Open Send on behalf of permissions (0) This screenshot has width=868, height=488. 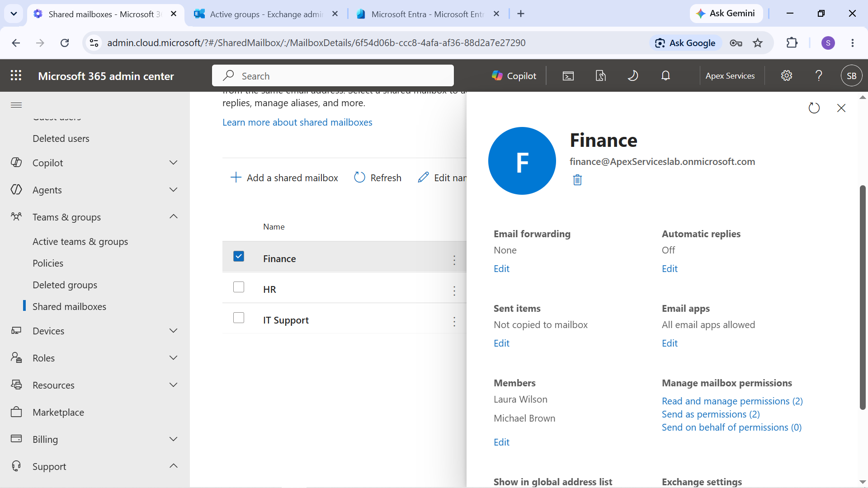[x=731, y=427]
